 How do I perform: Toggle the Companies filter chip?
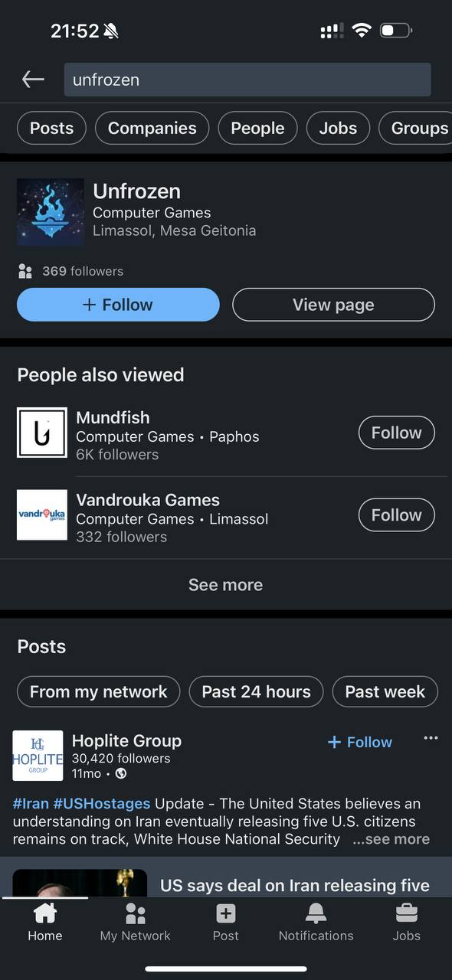152,128
